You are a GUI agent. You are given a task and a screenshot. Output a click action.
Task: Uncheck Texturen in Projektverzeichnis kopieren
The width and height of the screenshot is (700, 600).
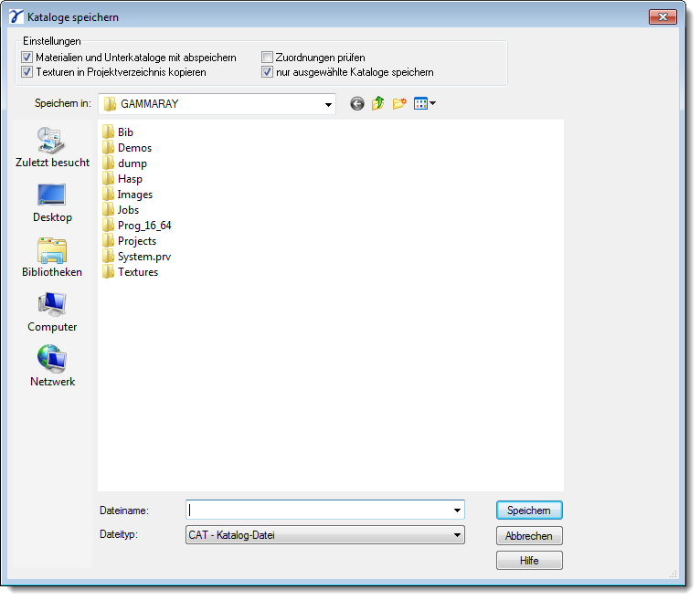[27, 72]
